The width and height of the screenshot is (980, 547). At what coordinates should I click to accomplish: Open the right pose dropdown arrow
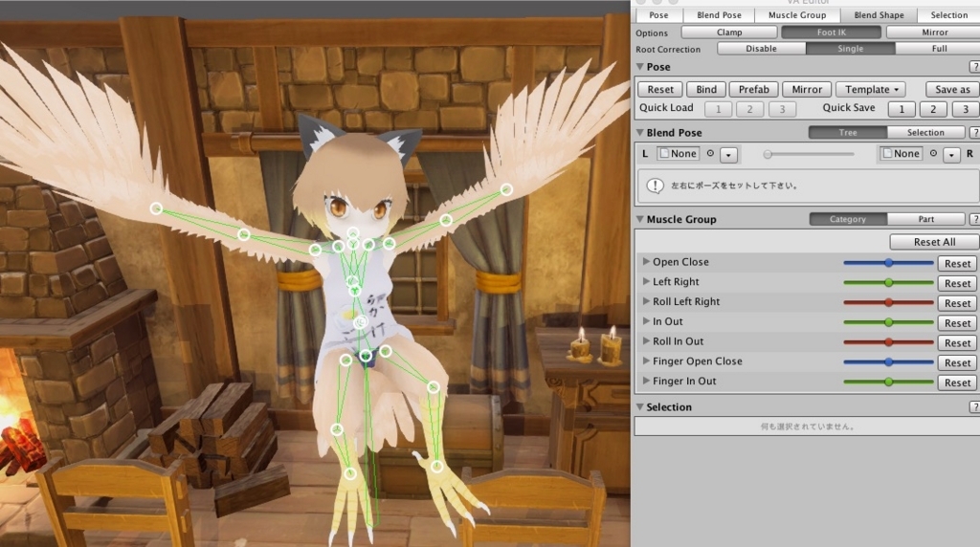coord(952,154)
